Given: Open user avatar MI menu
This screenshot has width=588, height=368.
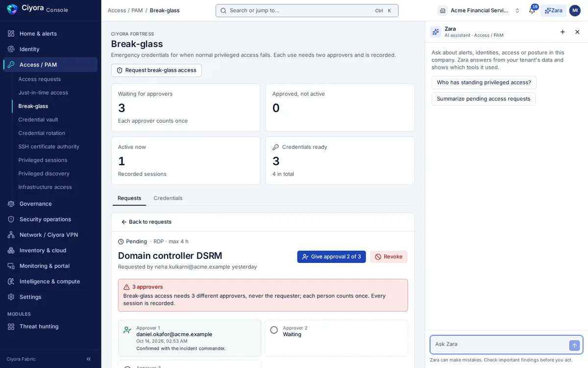Looking at the screenshot, I should 575,10.
